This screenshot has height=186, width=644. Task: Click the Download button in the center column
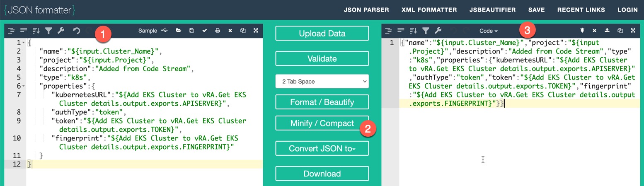pyautogui.click(x=322, y=174)
